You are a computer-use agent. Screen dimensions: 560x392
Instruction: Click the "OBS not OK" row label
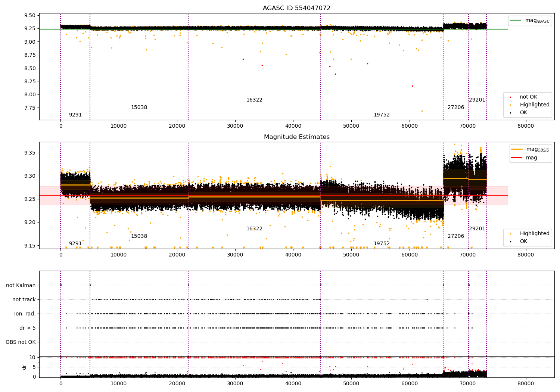click(x=21, y=342)
